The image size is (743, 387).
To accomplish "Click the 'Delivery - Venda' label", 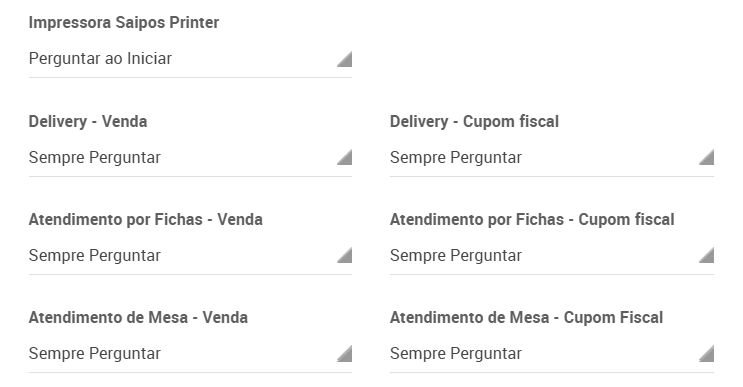I will (x=88, y=122).
